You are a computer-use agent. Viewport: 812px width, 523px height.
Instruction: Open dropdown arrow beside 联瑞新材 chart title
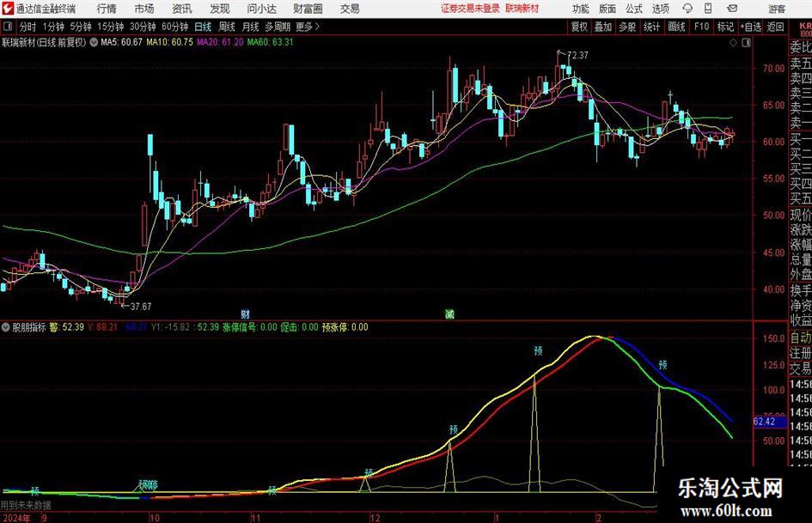(94, 42)
